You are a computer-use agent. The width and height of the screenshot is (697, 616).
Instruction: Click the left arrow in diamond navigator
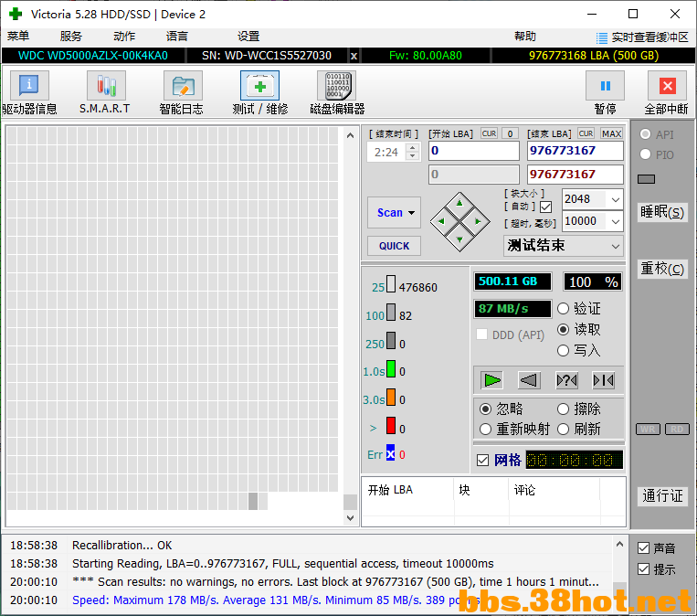tap(441, 221)
